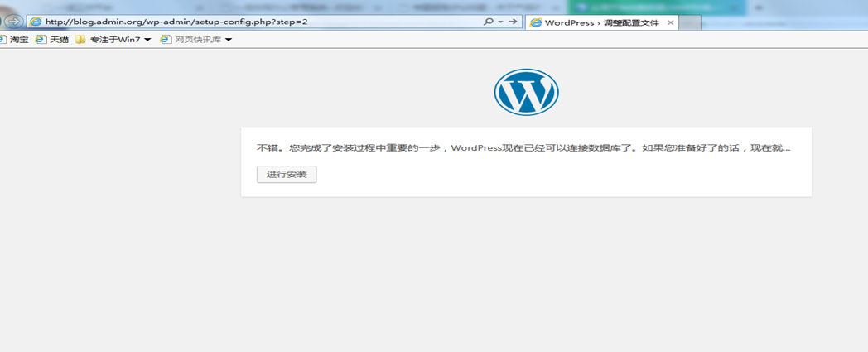
Task: Click the WordPress logo
Action: [526, 92]
